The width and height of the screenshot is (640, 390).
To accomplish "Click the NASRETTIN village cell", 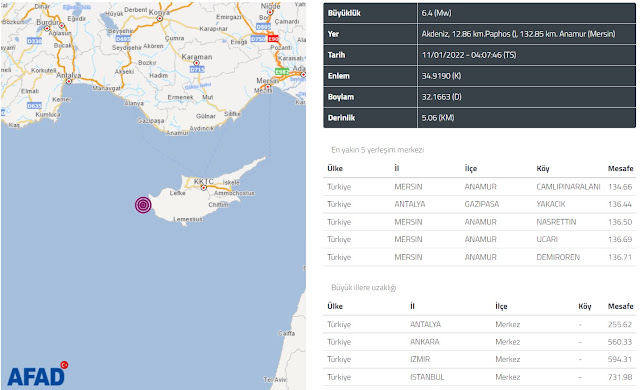I will coord(556,222).
